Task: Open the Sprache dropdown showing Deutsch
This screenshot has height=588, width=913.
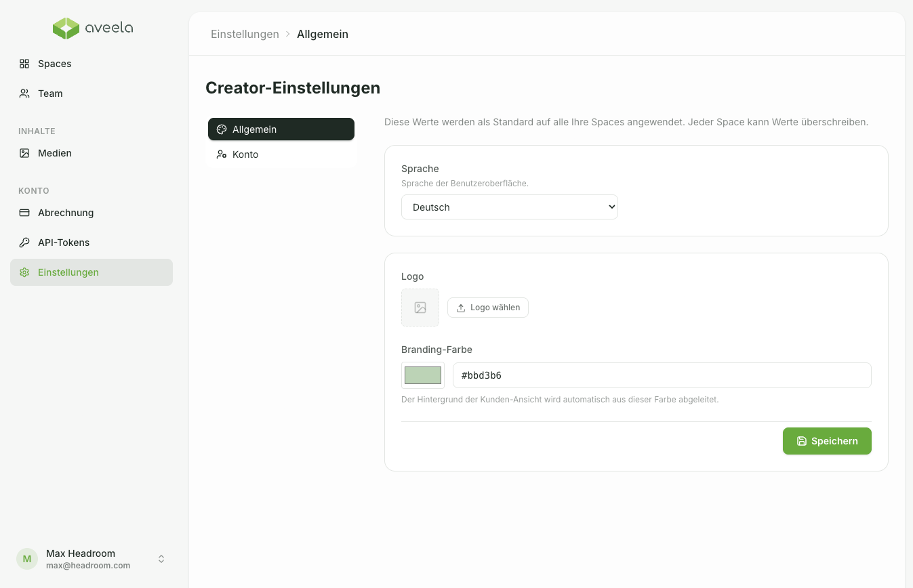Action: (x=510, y=207)
